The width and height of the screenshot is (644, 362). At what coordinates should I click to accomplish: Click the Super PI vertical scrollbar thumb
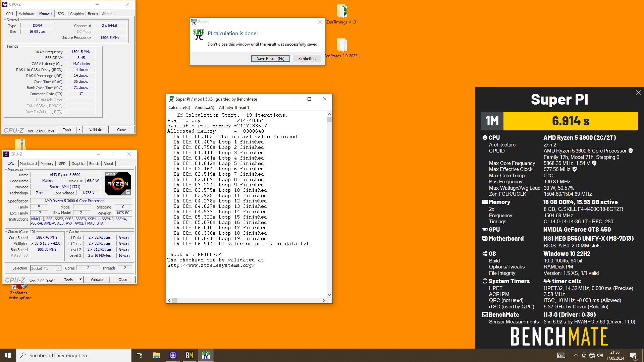tap(329, 119)
